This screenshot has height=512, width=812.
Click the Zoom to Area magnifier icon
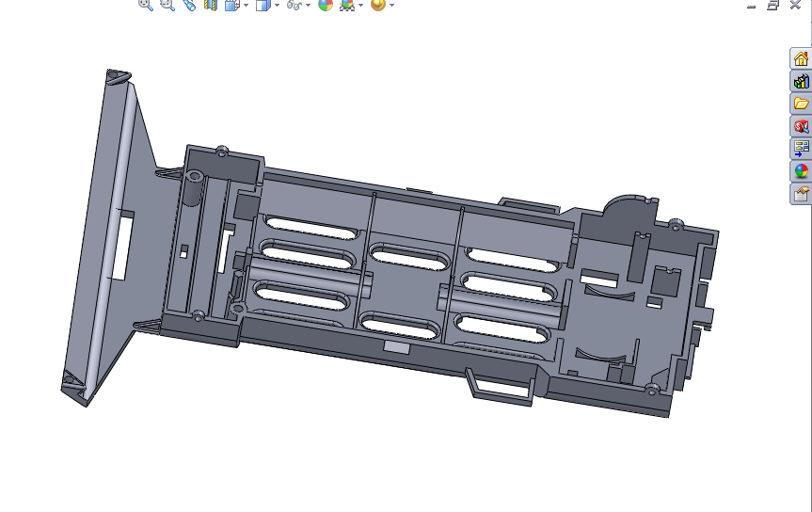(167, 5)
